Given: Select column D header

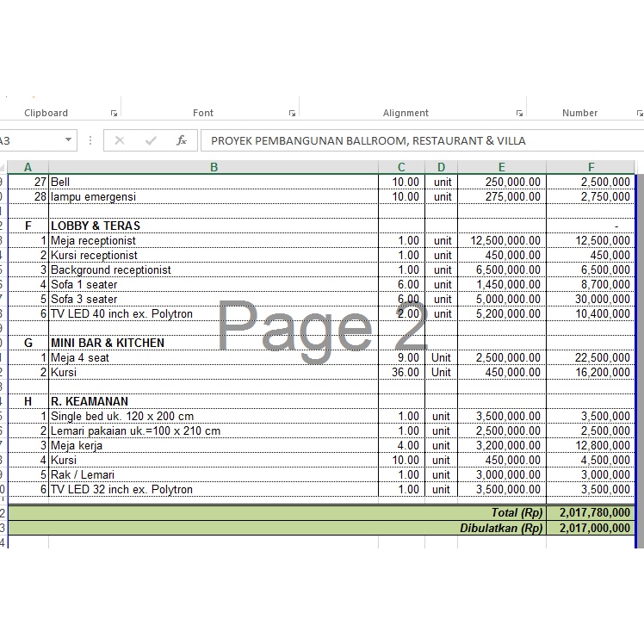Looking at the screenshot, I should pos(441,167).
